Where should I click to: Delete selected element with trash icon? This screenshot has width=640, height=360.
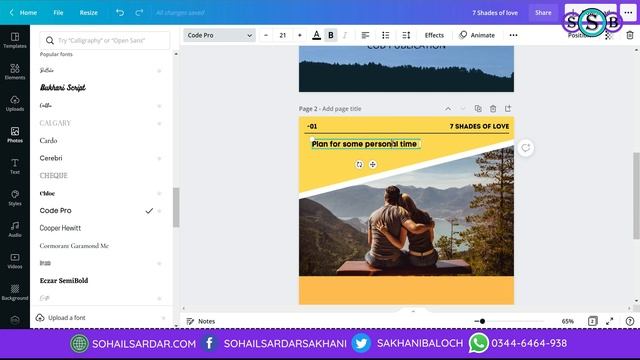tap(630, 36)
